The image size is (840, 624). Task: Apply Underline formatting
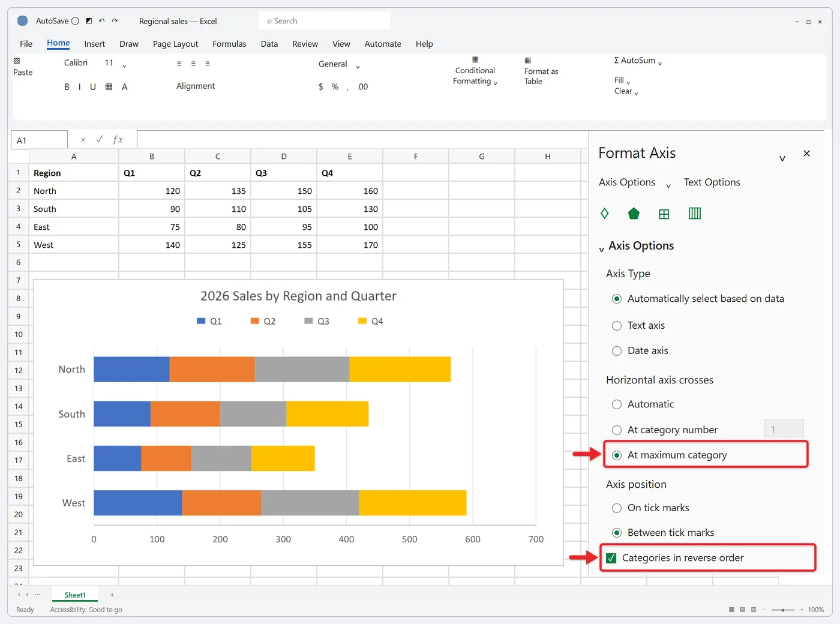pos(93,87)
